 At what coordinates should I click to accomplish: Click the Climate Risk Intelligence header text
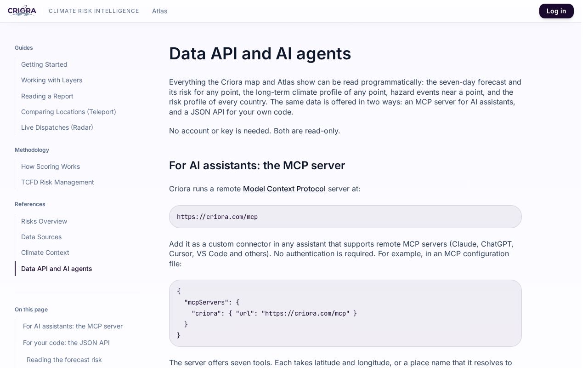[94, 11]
